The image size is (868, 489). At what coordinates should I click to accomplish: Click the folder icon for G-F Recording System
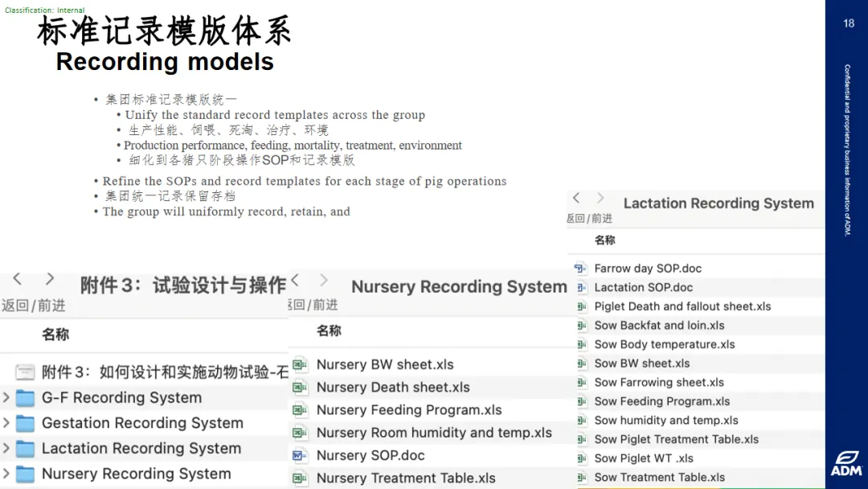tap(26, 398)
